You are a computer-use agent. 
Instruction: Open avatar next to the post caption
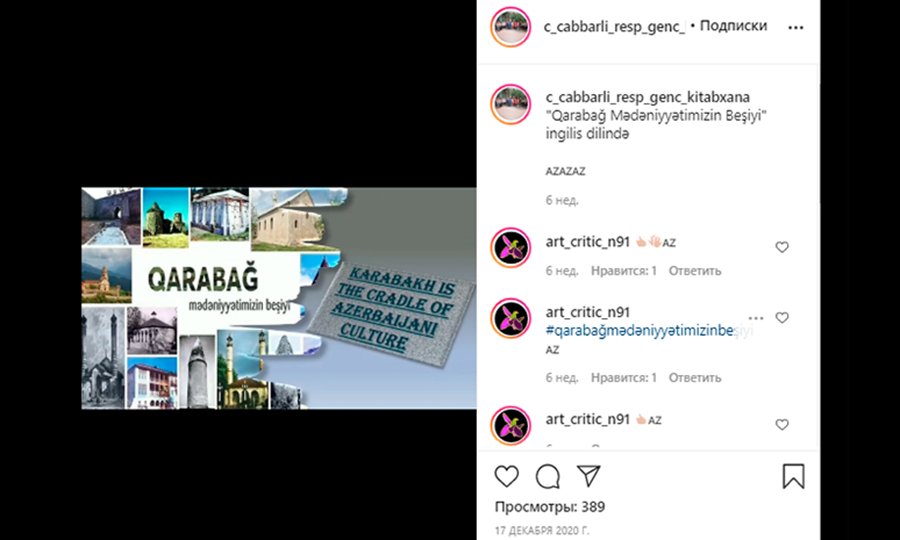pyautogui.click(x=510, y=104)
